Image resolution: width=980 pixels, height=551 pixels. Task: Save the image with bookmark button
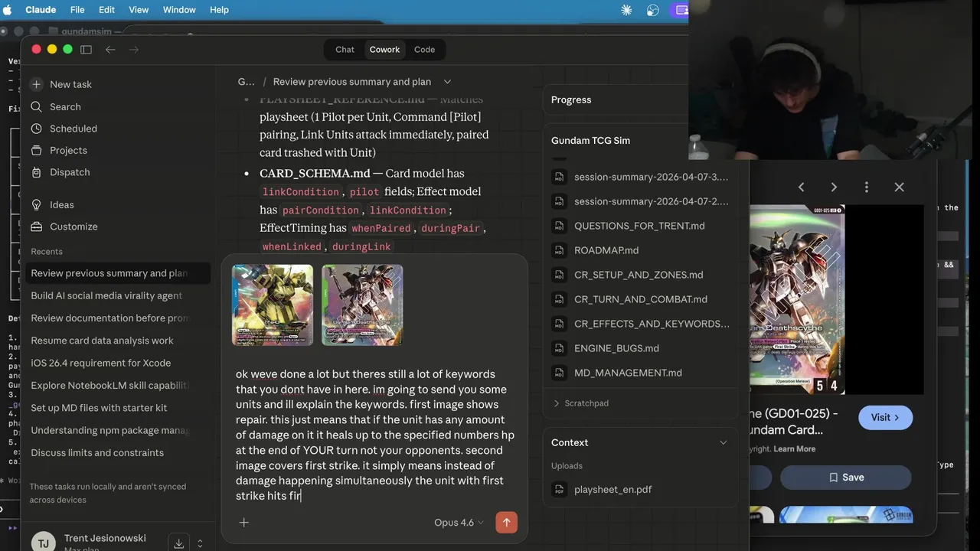[x=845, y=477]
